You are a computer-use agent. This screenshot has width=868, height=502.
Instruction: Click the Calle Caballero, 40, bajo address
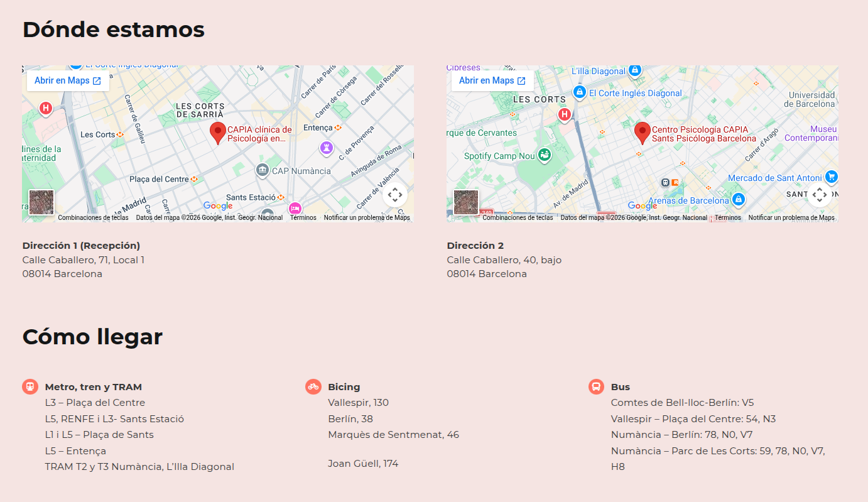504,259
